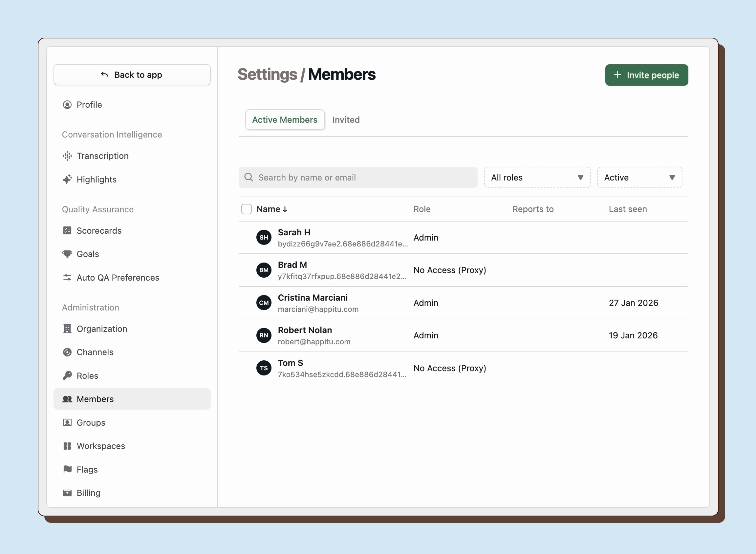Viewport: 756px width, 554px height.
Task: Open the Transcription settings icon
Action: click(x=67, y=156)
